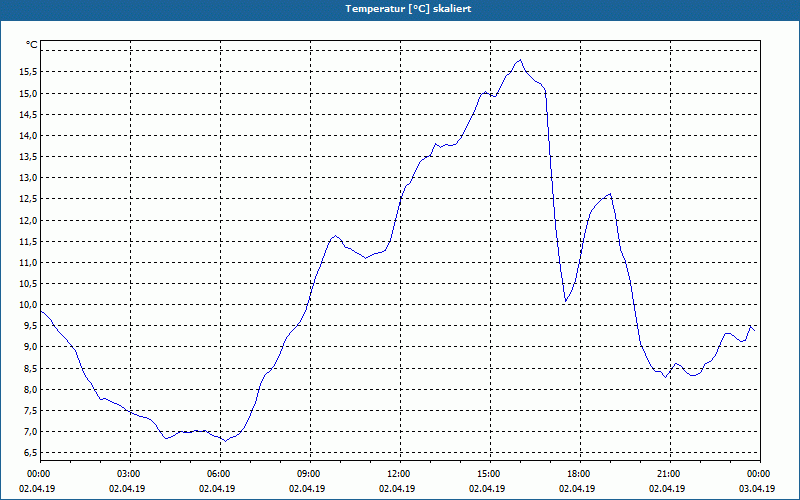Click the 12,5 y-axis tick label
The width and height of the screenshot is (800, 500).
(28, 199)
